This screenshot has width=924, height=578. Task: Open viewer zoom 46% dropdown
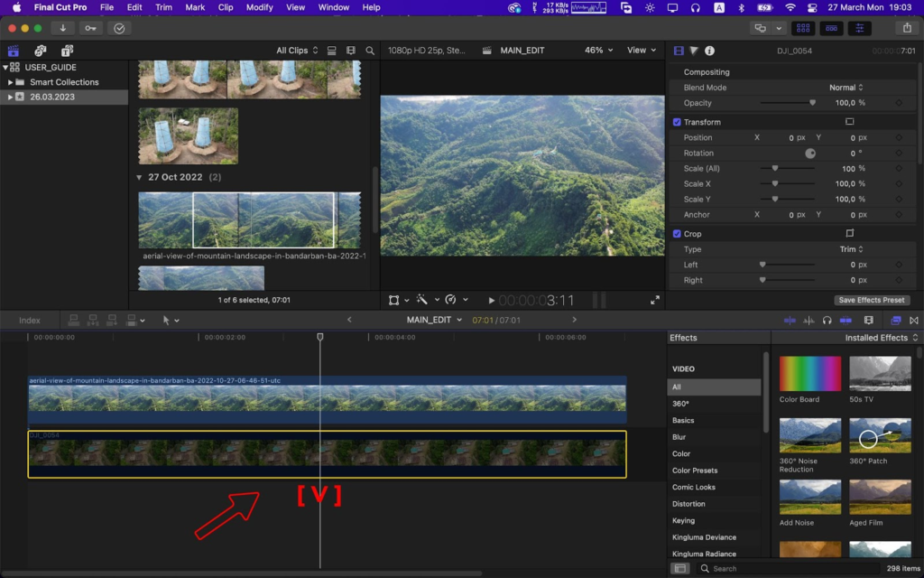click(598, 51)
